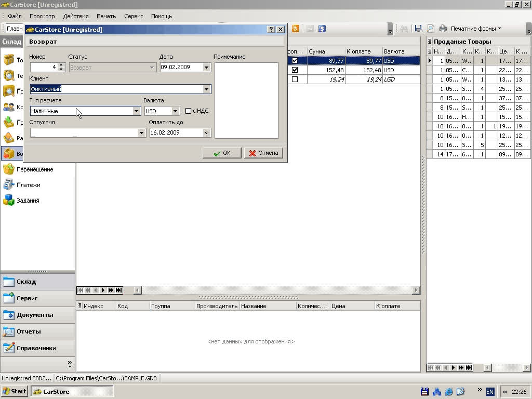Click the EN language indicator
The height and width of the screenshot is (399, 532).
tap(490, 392)
